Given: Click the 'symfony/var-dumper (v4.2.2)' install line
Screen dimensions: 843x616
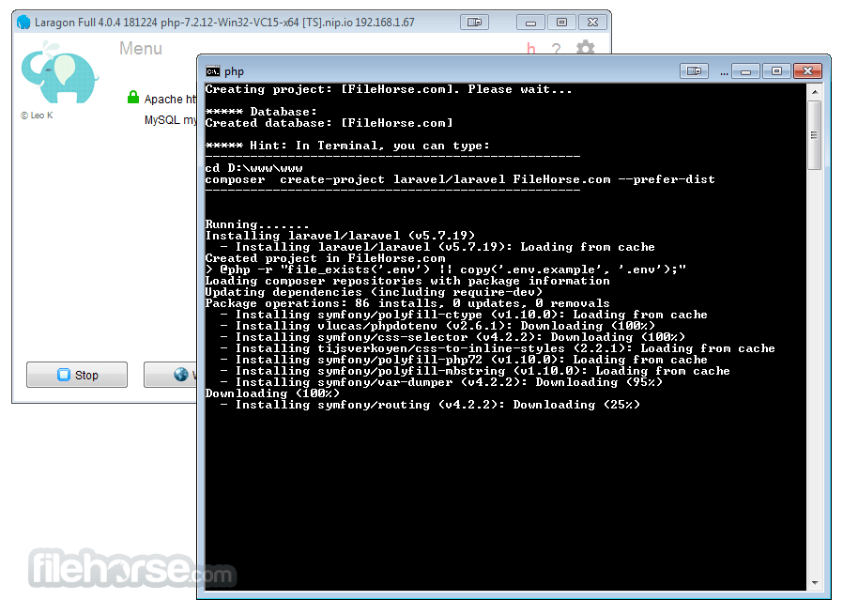Looking at the screenshot, I should pyautogui.click(x=441, y=382).
